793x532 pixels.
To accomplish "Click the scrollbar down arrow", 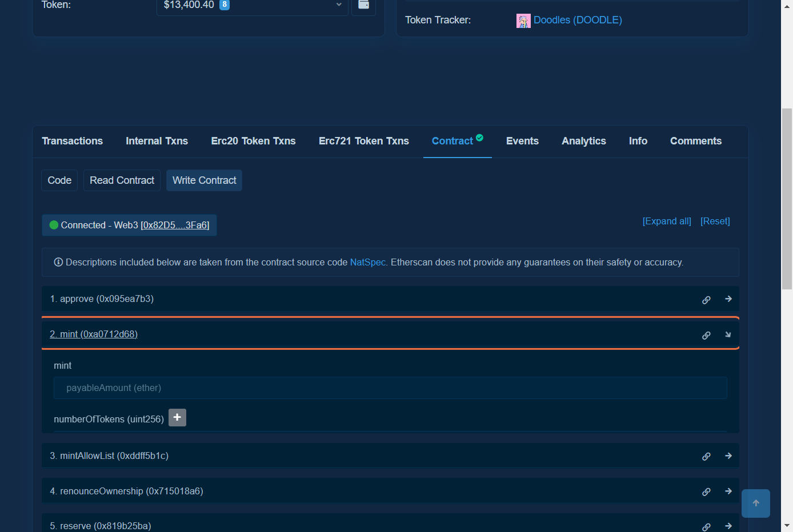I will (x=787, y=526).
